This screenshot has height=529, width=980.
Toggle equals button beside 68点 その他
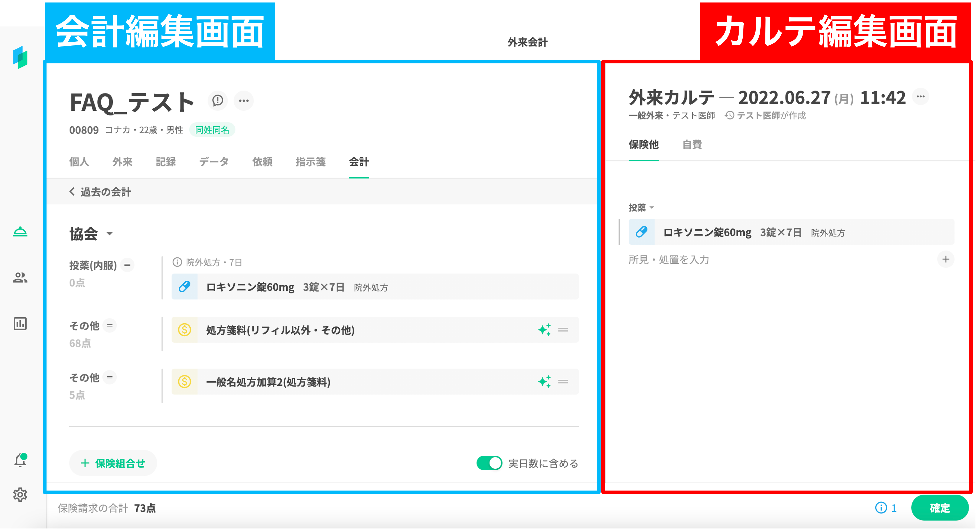tap(109, 326)
